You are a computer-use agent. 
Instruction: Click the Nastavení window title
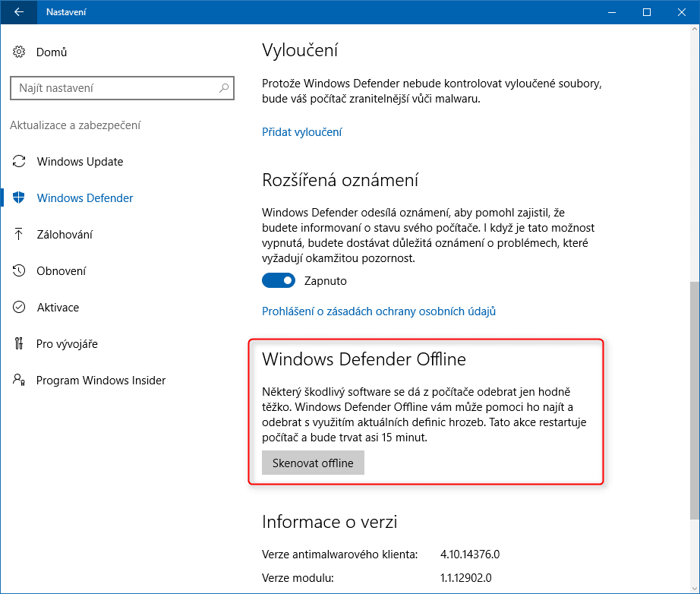[66, 12]
